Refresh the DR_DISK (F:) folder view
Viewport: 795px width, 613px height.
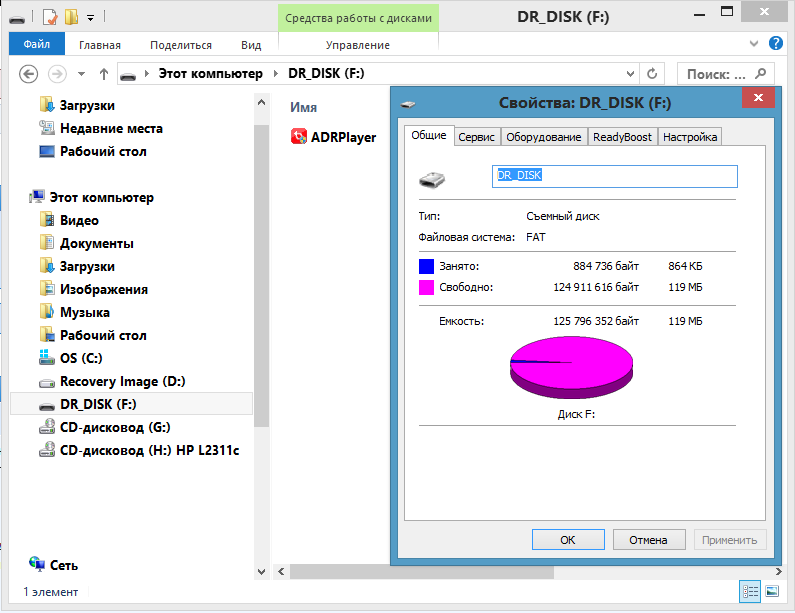point(652,74)
